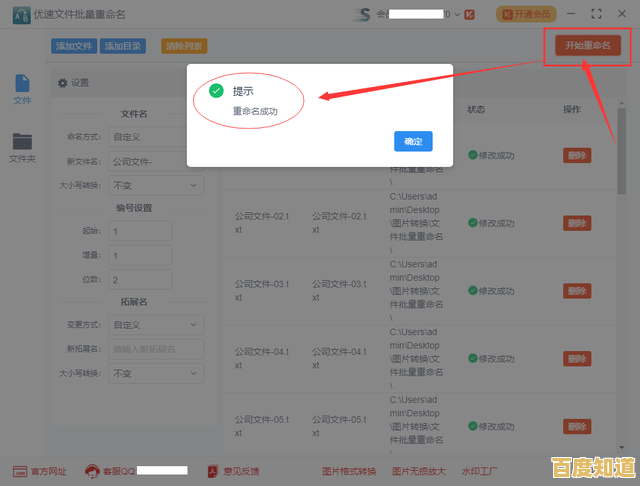This screenshot has height=486, width=640.
Task: Delete the 公司文件-02.txt row
Action: click(577, 222)
